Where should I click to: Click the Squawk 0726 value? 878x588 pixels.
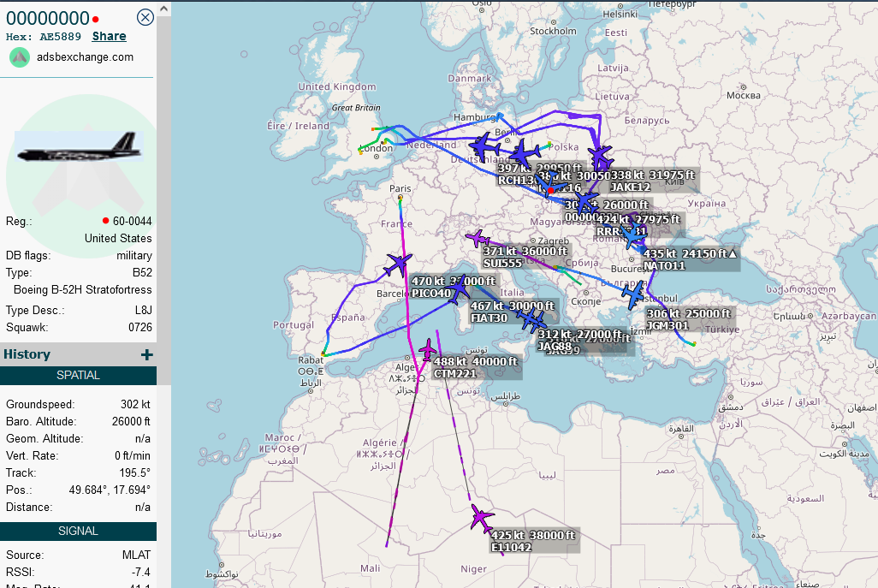[140, 327]
